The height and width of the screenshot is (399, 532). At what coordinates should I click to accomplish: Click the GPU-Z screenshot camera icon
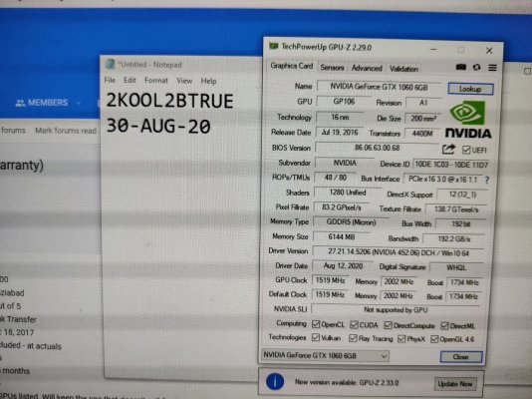460,67
